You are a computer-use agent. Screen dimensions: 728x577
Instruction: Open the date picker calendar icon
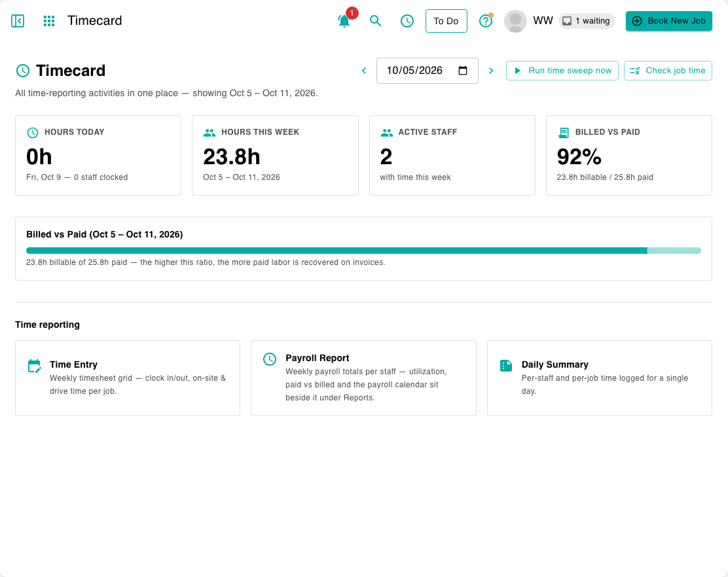click(462, 71)
